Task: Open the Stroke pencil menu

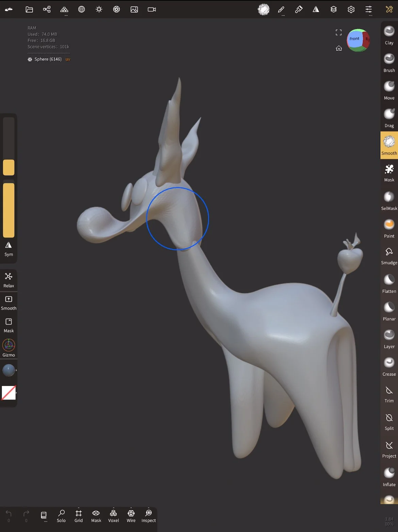Action: pos(281,10)
